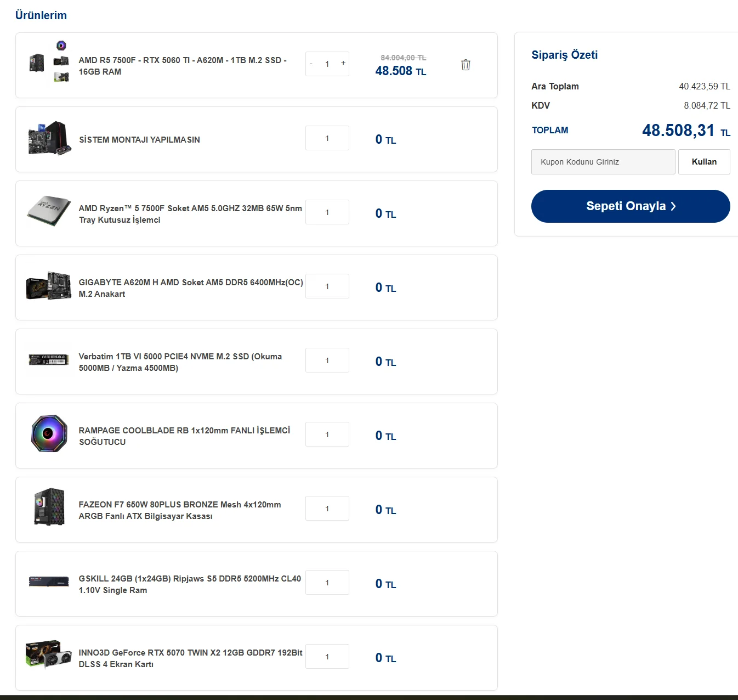The image size is (738, 700).
Task: Click the 0 TL price of SİSTEM MONTAJI
Action: tap(385, 140)
